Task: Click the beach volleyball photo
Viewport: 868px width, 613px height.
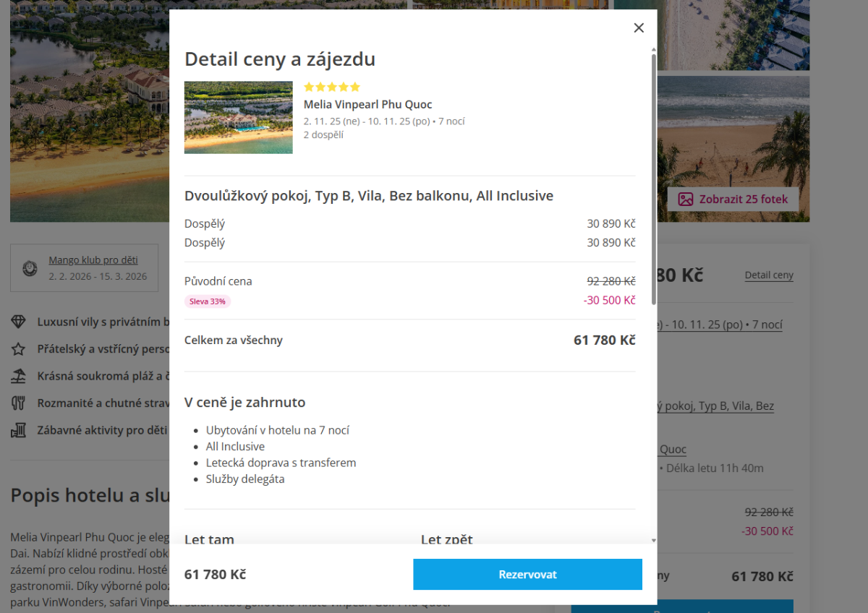Action: 733,145
